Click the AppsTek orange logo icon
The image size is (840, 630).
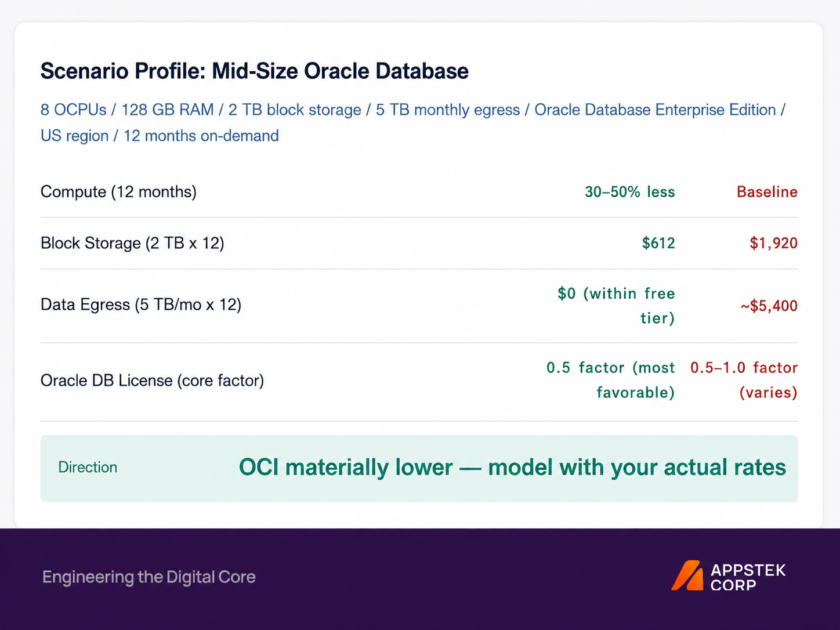pos(688,575)
